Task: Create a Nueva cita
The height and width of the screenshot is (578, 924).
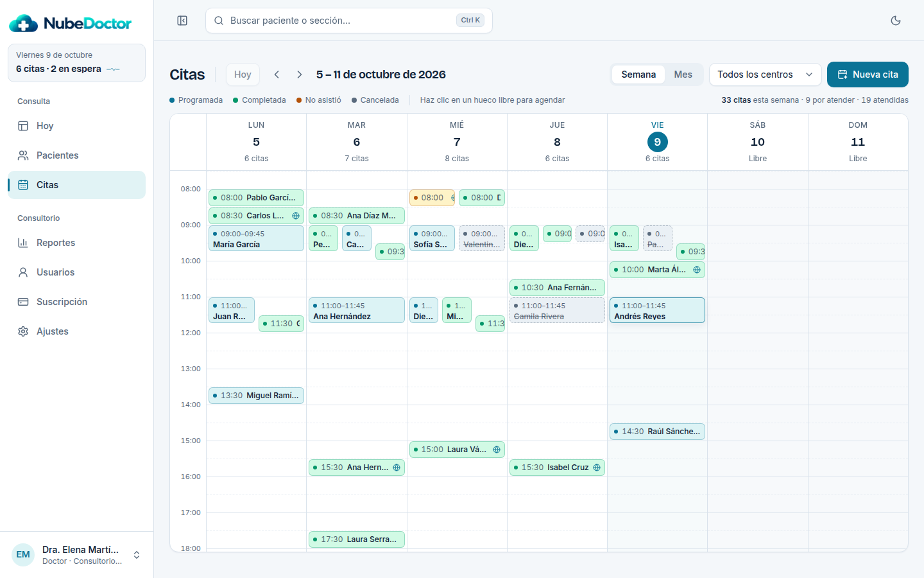Action: click(x=868, y=74)
